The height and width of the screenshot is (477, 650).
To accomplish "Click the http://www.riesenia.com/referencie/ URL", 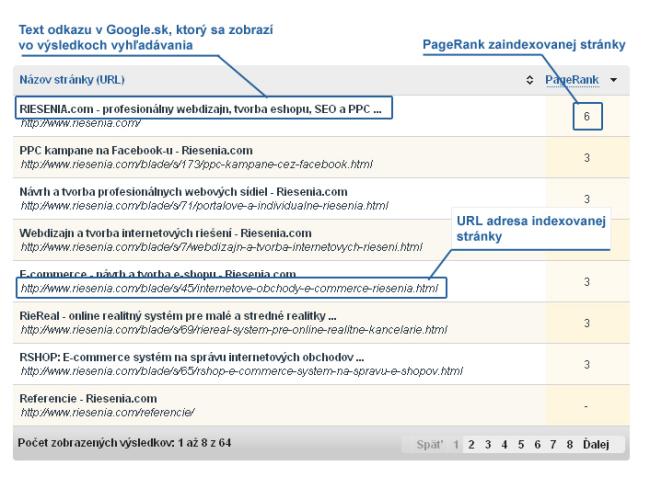I will click(107, 412).
